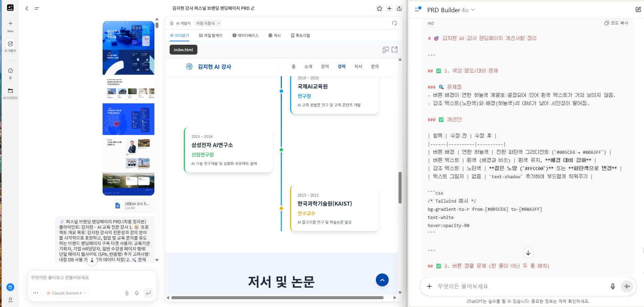This screenshot has height=307, width=644.
Task: Click the preview vertical scrollbar thumb
Action: tap(400, 188)
